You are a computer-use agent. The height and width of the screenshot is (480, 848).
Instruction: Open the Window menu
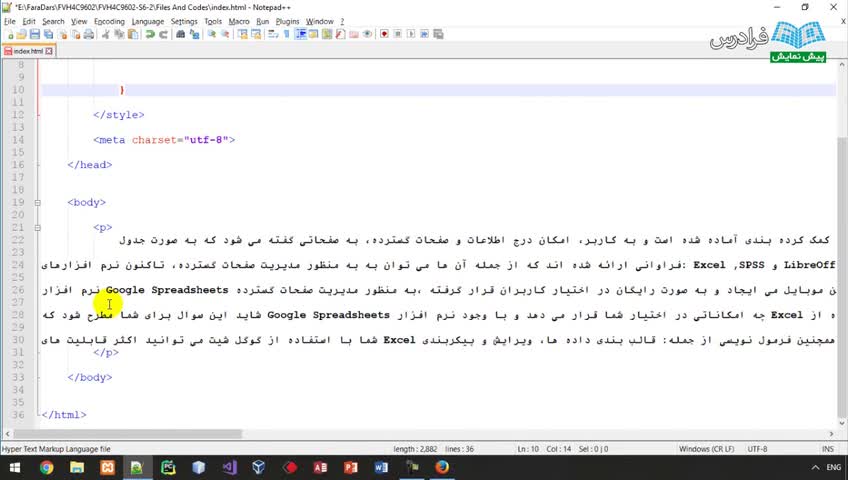point(320,22)
